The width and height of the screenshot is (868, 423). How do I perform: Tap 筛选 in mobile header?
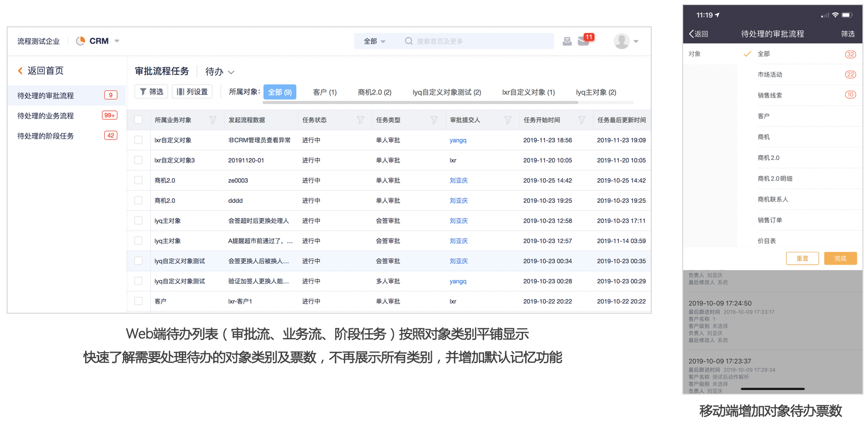tap(848, 34)
